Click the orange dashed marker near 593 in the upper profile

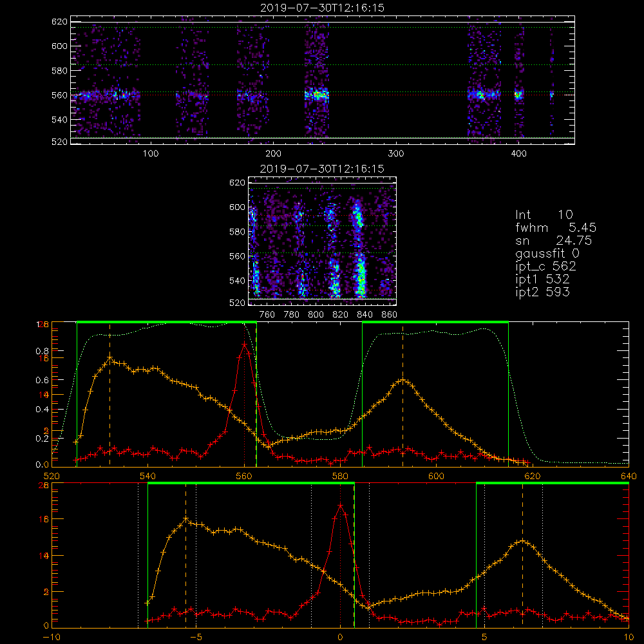(x=403, y=394)
